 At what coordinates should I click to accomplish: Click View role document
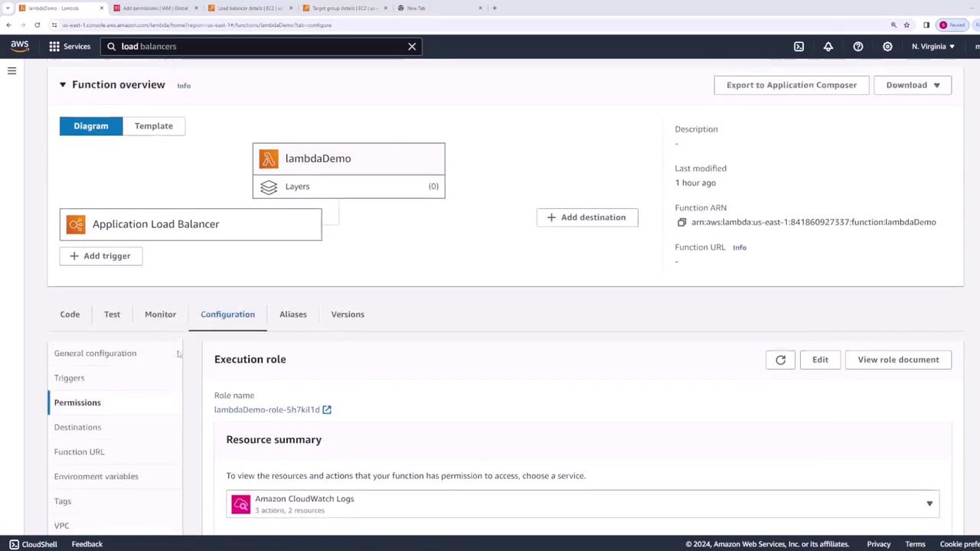coord(898,360)
